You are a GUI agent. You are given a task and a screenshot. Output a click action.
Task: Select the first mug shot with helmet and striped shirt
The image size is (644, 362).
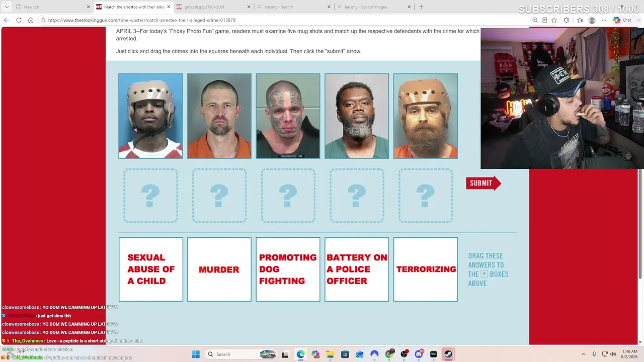150,116
